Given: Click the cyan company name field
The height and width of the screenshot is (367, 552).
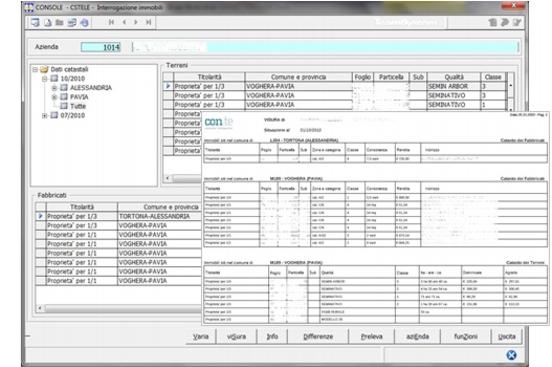Looking at the screenshot, I should click(x=325, y=47).
